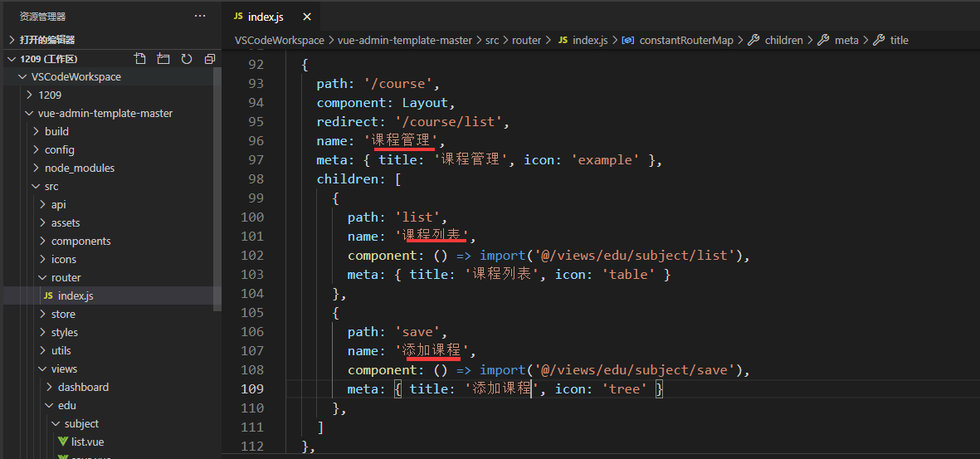
Task: Click the New File icon in explorer
Action: 140,59
